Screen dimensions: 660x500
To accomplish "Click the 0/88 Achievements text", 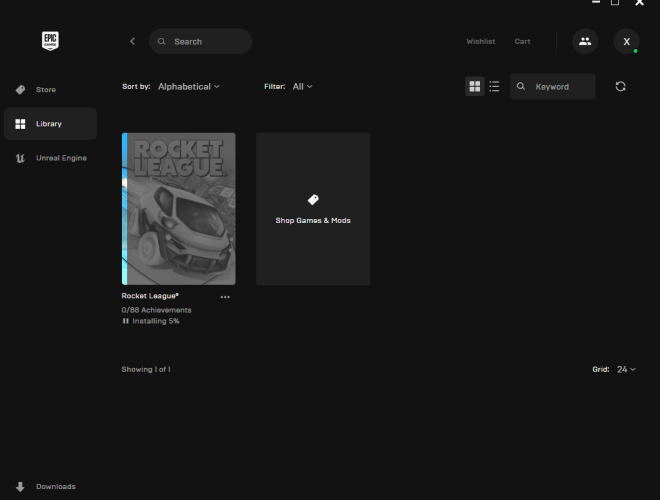I will (157, 310).
